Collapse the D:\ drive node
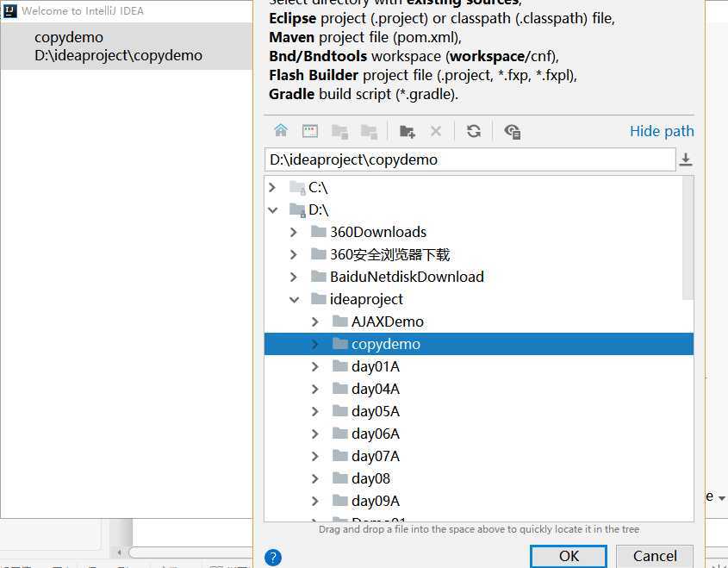The height and width of the screenshot is (568, 728). [x=272, y=210]
